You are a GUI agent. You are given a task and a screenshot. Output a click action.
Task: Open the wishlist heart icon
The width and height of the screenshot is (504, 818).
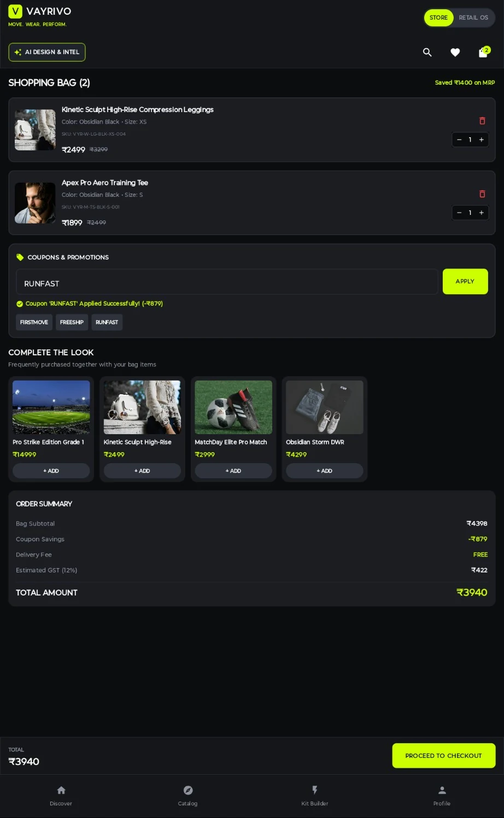pyautogui.click(x=455, y=52)
